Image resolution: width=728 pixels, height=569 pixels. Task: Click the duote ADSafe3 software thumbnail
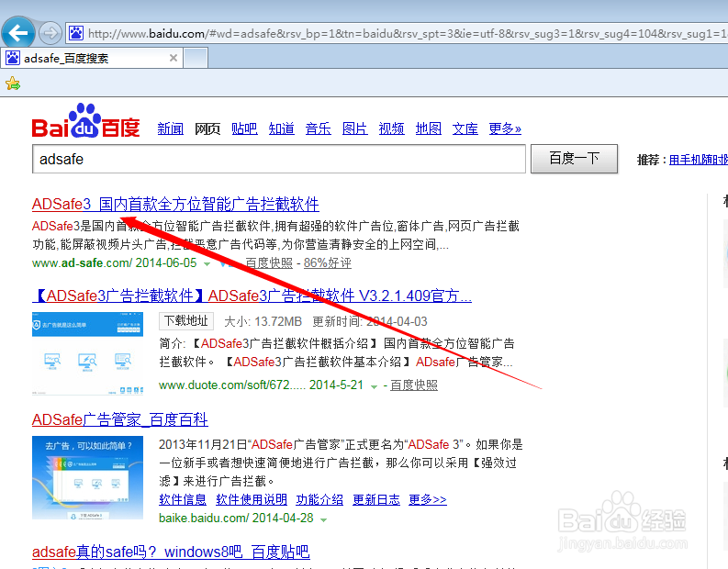click(87, 353)
